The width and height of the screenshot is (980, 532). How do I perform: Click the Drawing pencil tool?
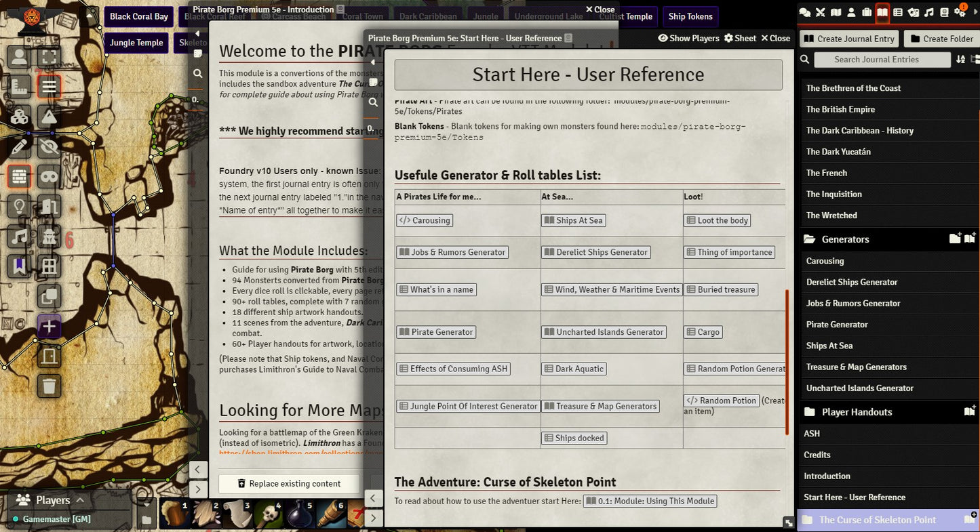19,146
